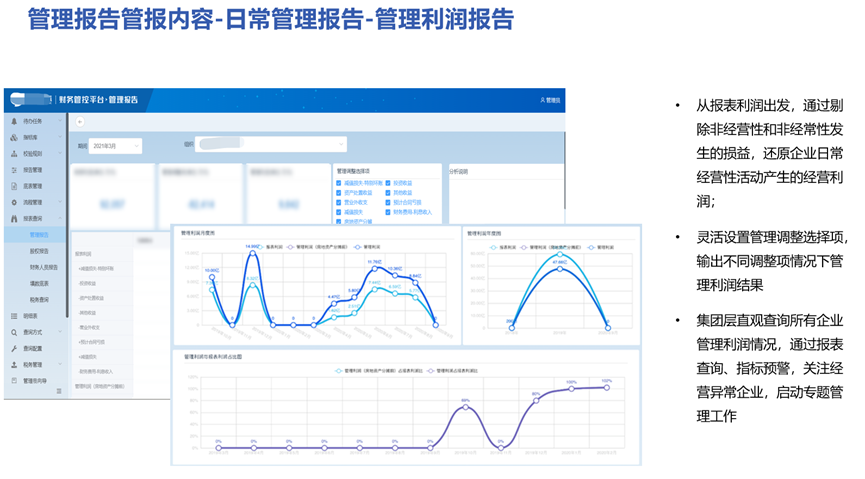Uncheck the 投资收益 checkbox
This screenshot has height=479, width=865.
coord(389,183)
